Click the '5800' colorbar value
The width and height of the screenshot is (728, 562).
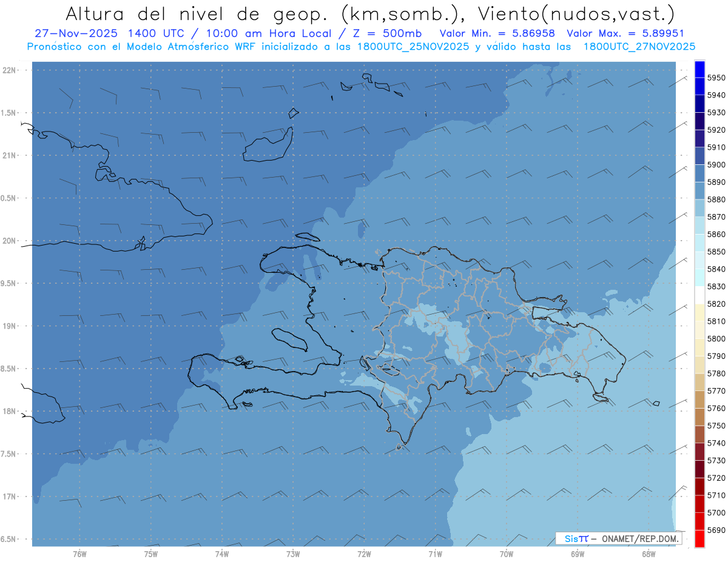(x=716, y=339)
